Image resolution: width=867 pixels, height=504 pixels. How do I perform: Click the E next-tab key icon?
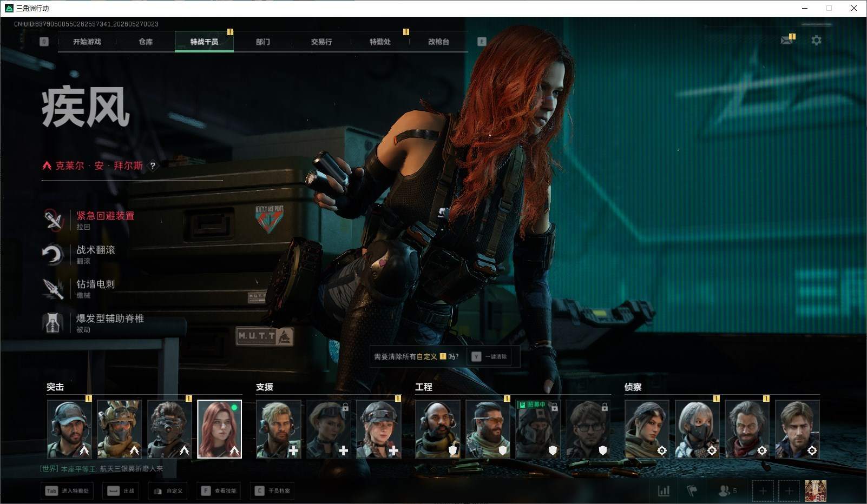pyautogui.click(x=482, y=42)
